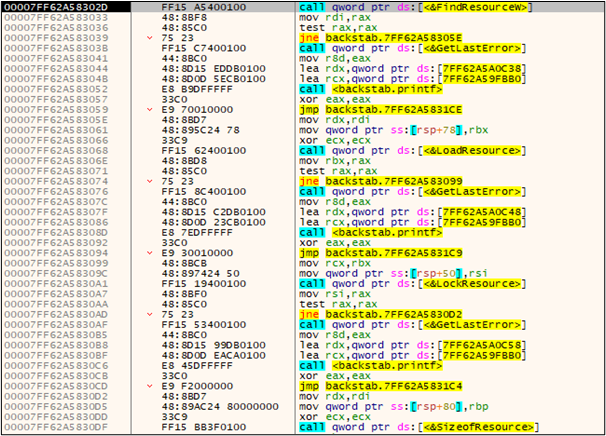Screen dimensions: 606x436
Task: Click mov qword ptr rsp+78,rbx instruction
Action: point(393,130)
